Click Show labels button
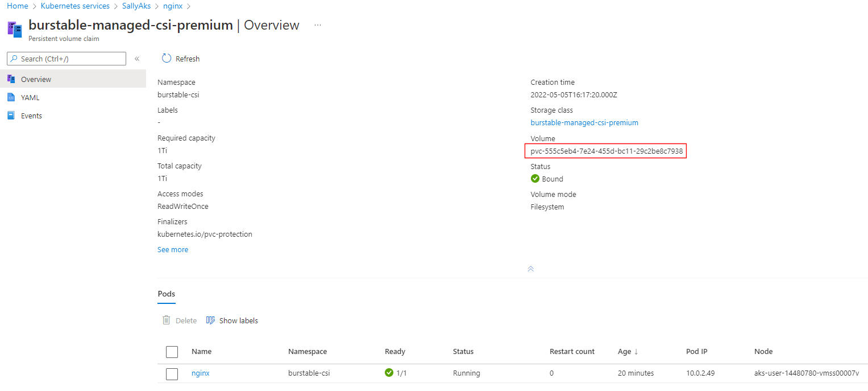The image size is (868, 391). point(232,320)
